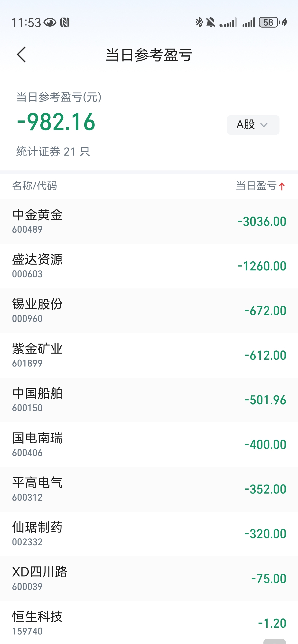Click the 名称/代码 column header
This screenshot has height=644, width=298.
point(34,186)
